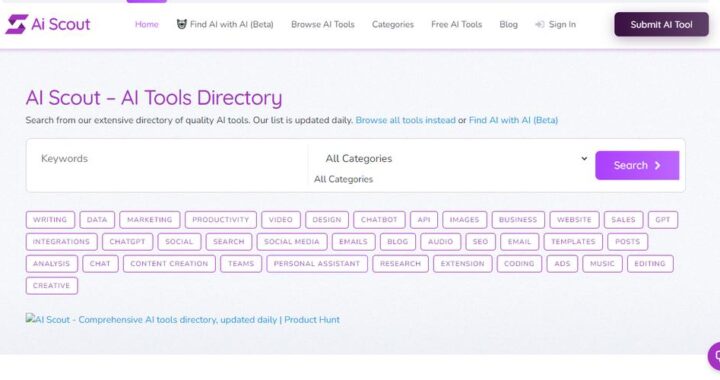Choose the PERSONAL ASSISTANT tag
720x380 pixels.
(317, 264)
